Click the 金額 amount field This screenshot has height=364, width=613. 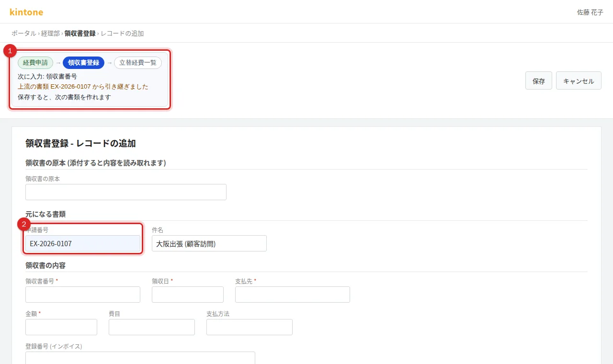(x=61, y=327)
